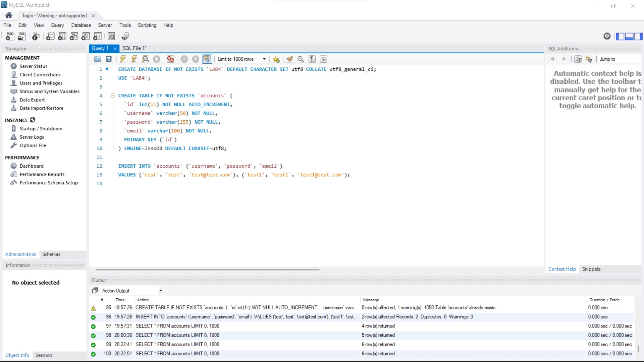Image resolution: width=644 pixels, height=362 pixels.
Task: Select the beautify script broom icon
Action: click(x=289, y=59)
